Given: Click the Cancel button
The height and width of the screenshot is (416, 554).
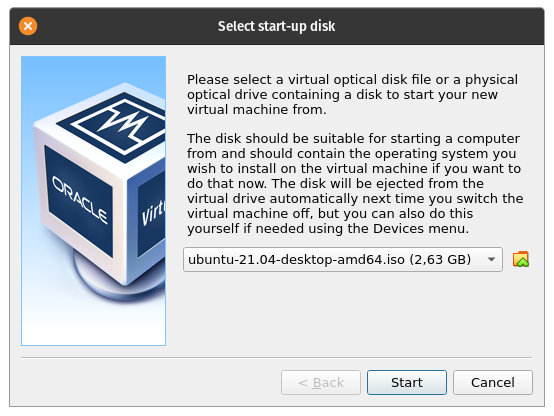Looking at the screenshot, I should (x=493, y=382).
